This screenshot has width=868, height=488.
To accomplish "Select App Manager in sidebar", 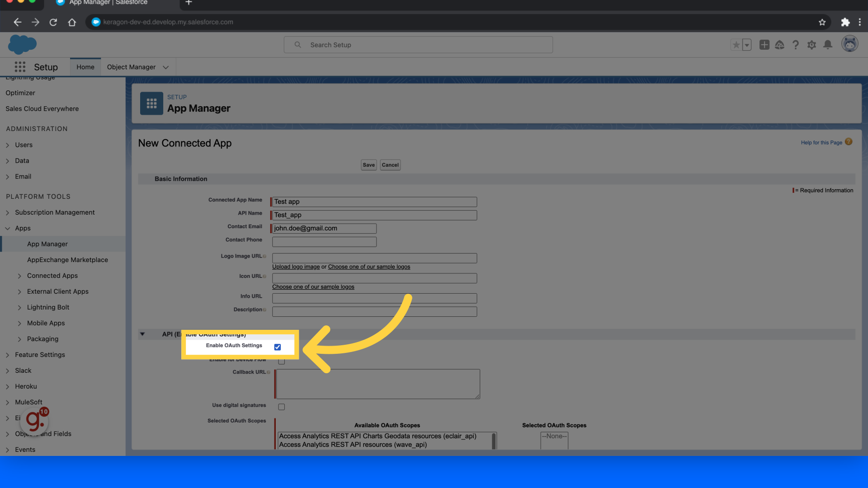I will point(47,244).
